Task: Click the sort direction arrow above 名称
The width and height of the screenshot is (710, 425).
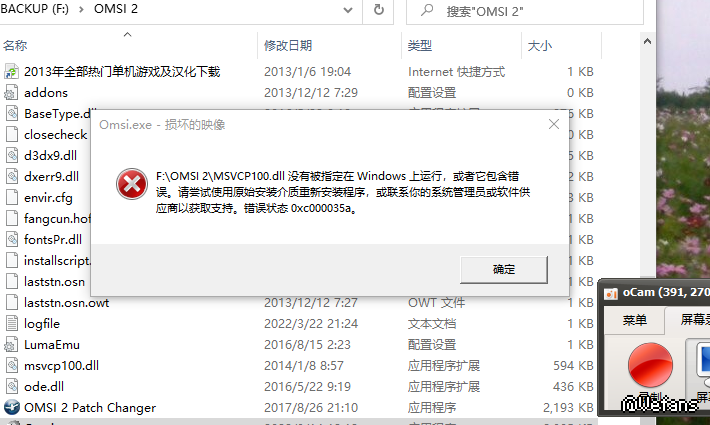Action: (x=128, y=34)
